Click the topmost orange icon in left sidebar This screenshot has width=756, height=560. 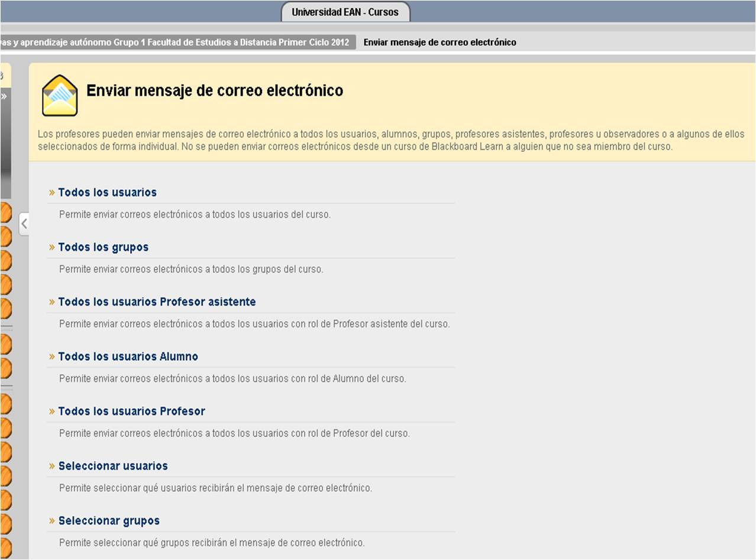tap(5, 213)
